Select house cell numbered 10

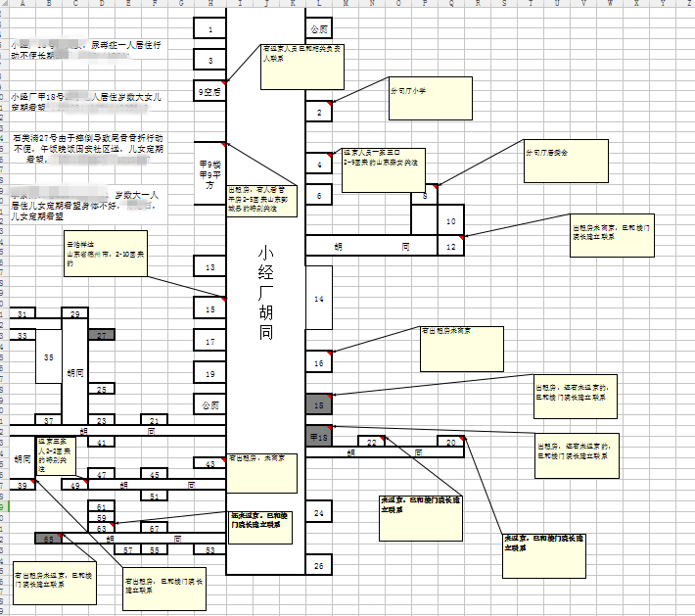[450, 222]
